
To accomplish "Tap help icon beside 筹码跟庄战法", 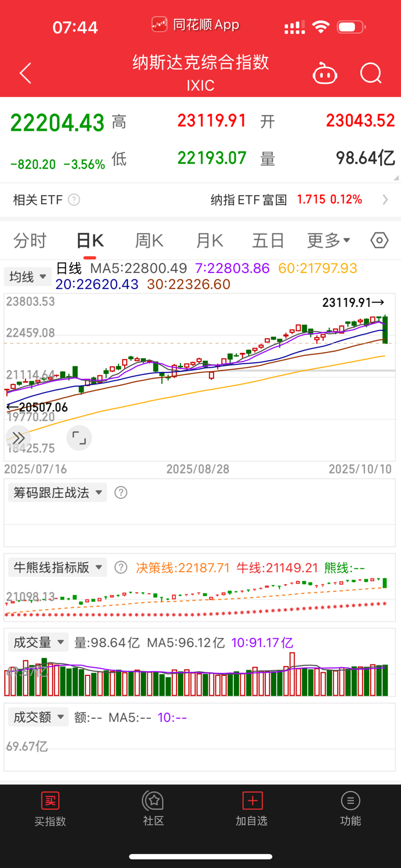I will pos(121,493).
